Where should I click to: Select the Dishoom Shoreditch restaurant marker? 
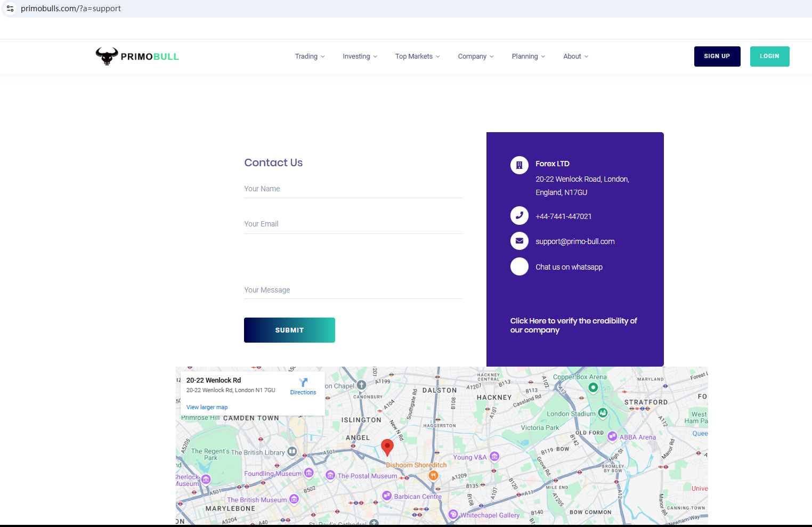[433, 475]
